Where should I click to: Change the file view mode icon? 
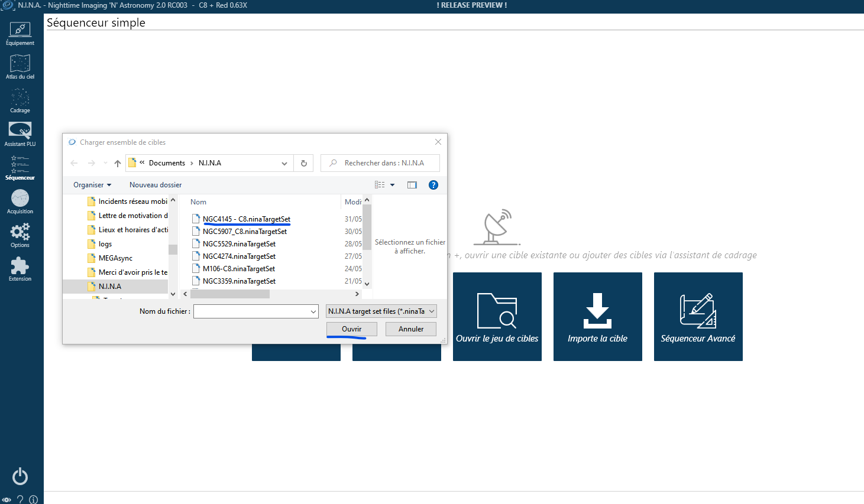click(x=380, y=185)
